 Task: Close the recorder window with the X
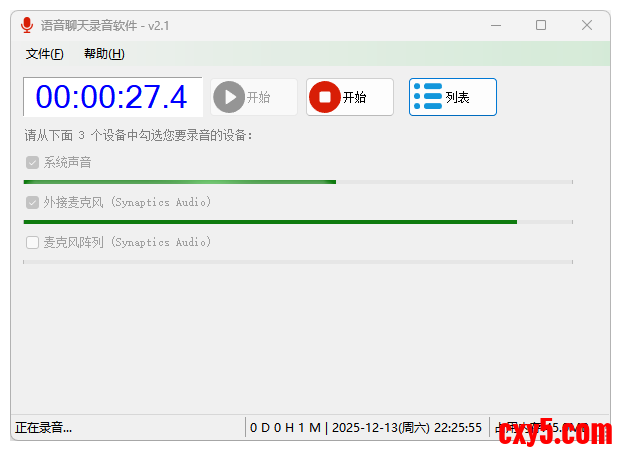pyautogui.click(x=587, y=25)
